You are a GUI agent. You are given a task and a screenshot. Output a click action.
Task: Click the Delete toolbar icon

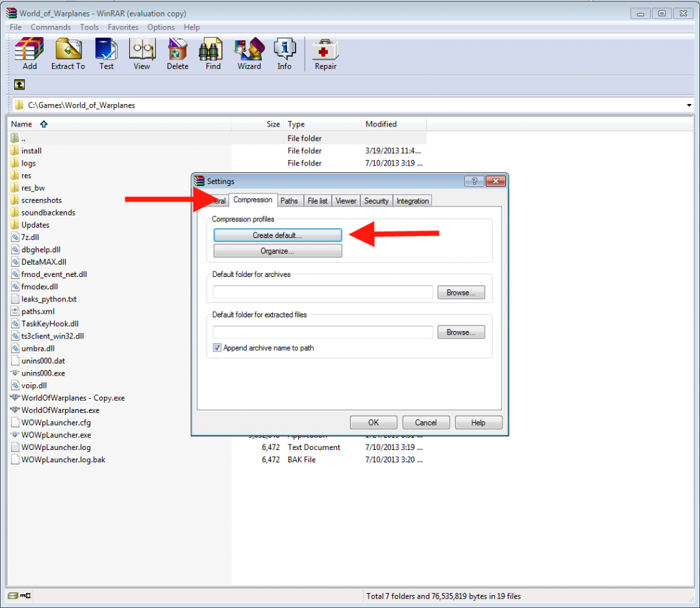click(x=177, y=53)
